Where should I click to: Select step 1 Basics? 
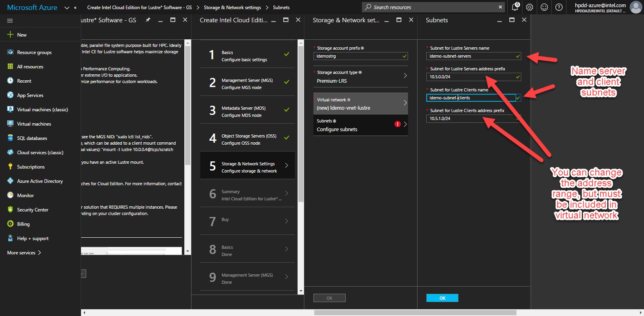tap(248, 54)
